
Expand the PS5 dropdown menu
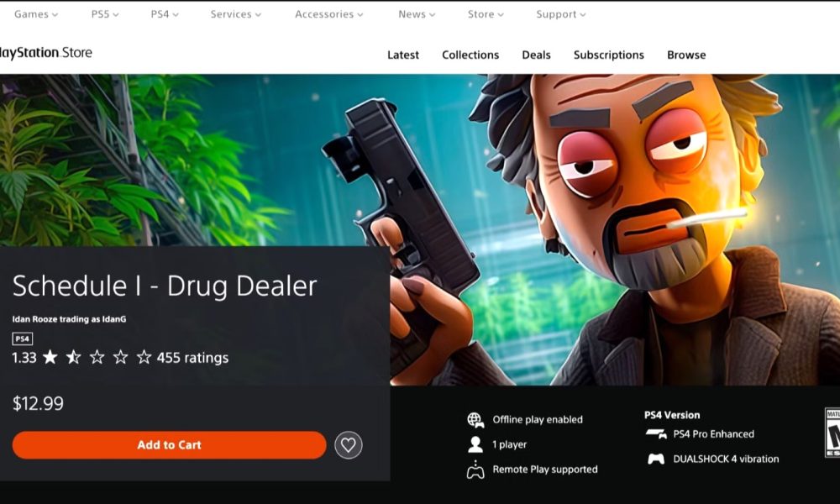click(105, 14)
